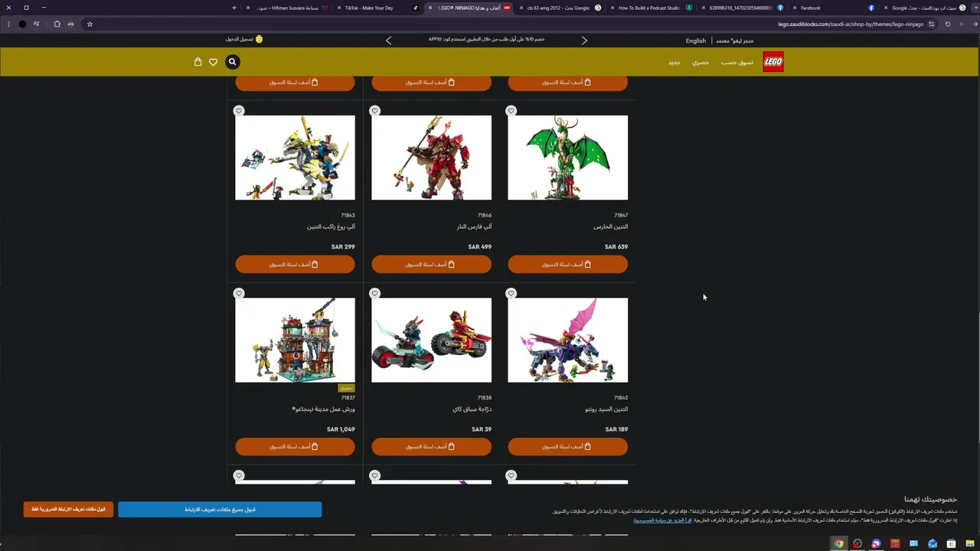Click the browser reload icon
Screen dimensions: 980x551
point(948,24)
